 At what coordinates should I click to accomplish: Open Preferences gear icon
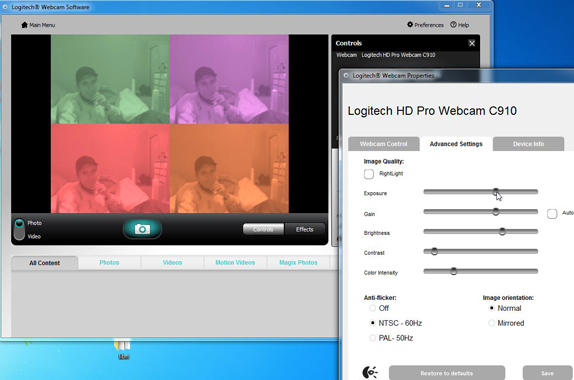click(410, 25)
